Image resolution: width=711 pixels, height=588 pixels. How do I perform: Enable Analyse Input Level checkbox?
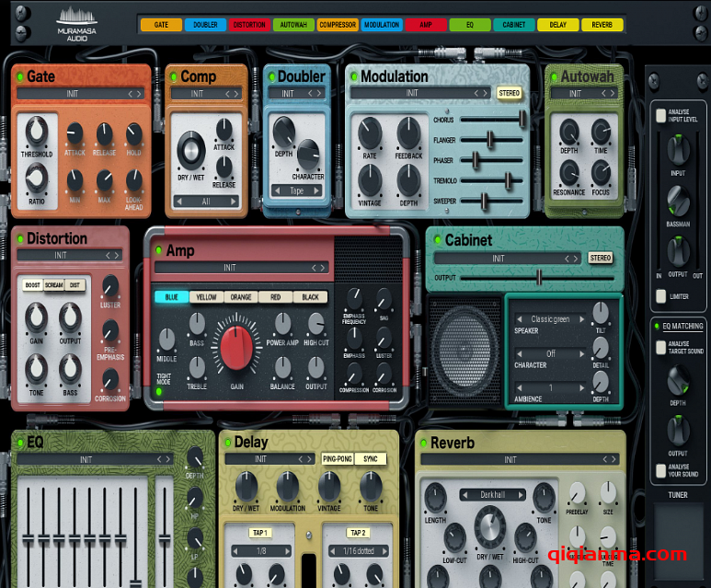660,115
